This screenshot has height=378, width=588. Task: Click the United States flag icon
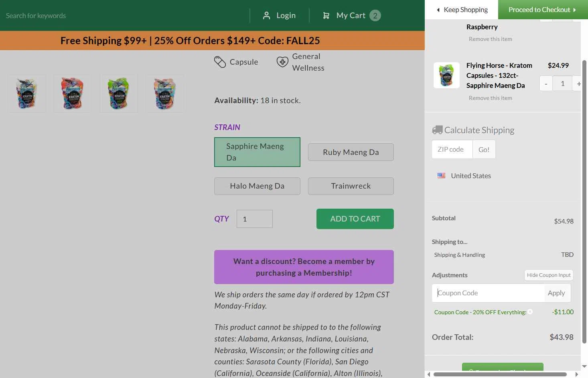tap(441, 175)
